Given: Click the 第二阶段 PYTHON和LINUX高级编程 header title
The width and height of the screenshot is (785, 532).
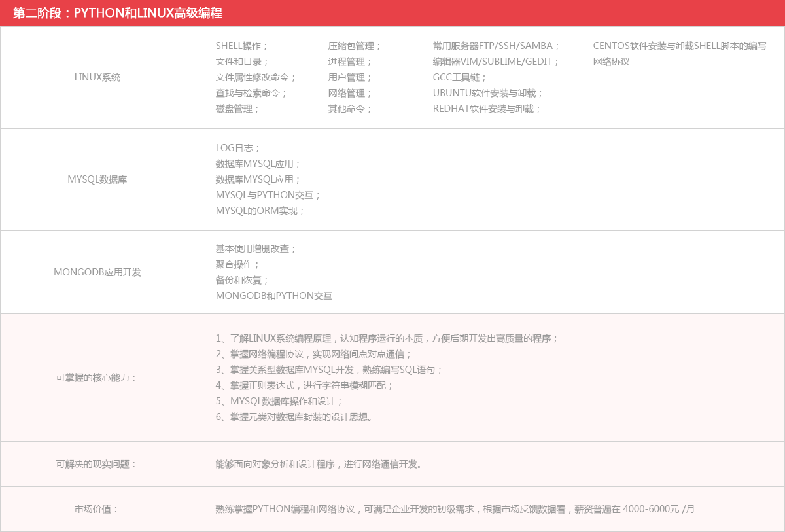Looking at the screenshot, I should pyautogui.click(x=118, y=13).
